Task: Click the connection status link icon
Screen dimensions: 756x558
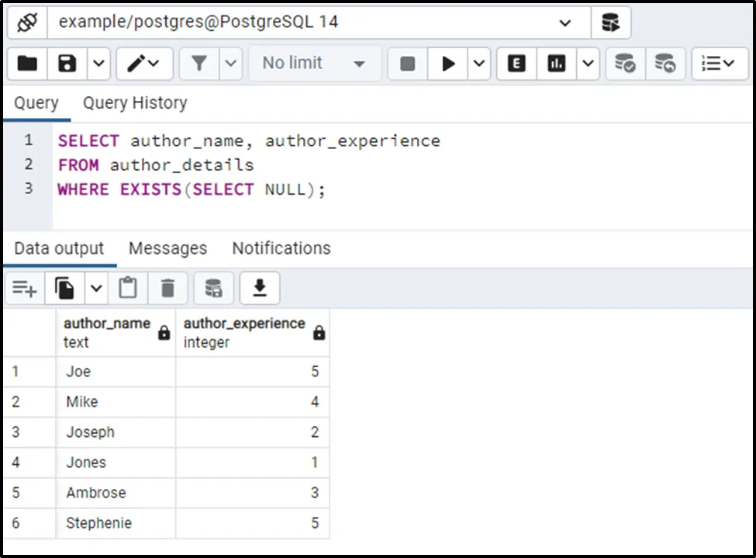Action: pos(27,23)
